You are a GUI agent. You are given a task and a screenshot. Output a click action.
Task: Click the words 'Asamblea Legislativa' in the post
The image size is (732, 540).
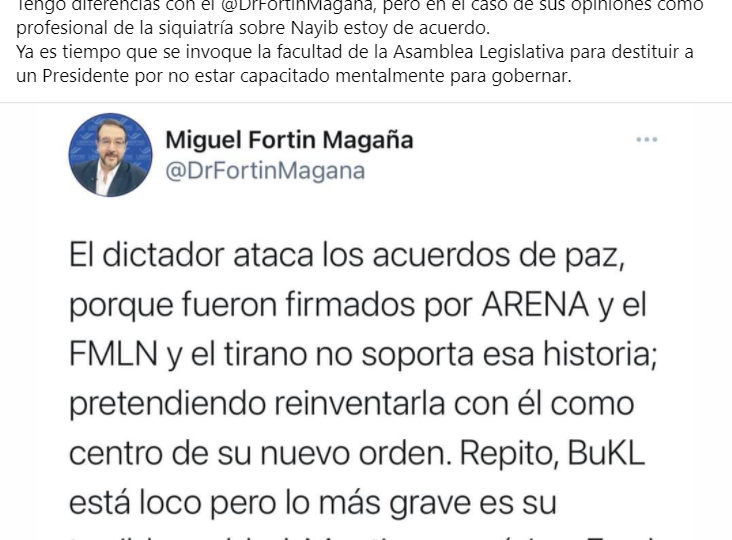pyautogui.click(x=479, y=51)
